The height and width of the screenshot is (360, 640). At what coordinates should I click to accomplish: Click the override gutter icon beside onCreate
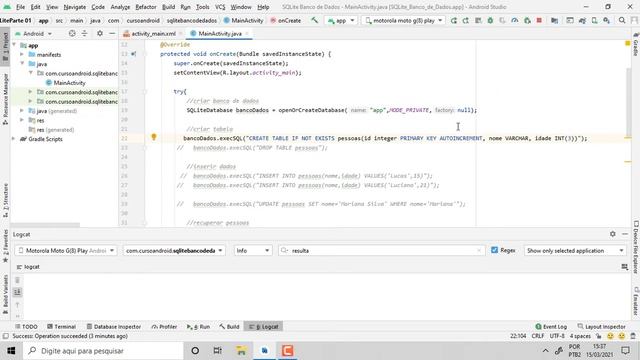click(x=133, y=54)
